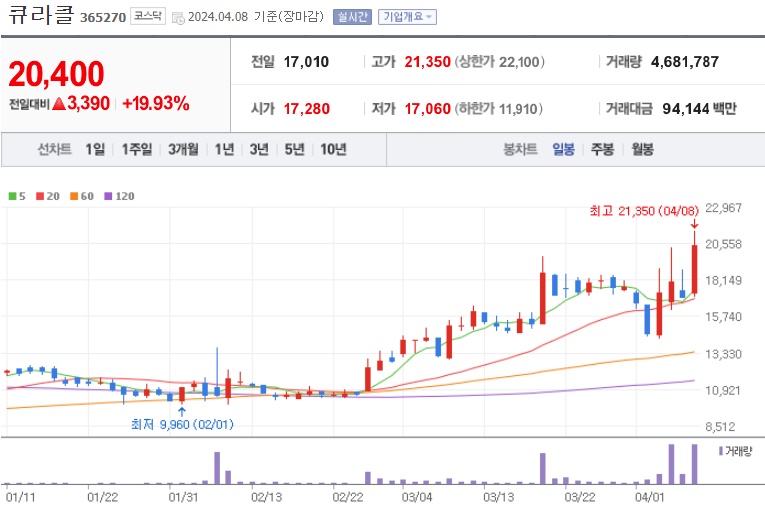This screenshot has height=507, width=765.
Task: Click the 실시간 button
Action: pos(352,17)
